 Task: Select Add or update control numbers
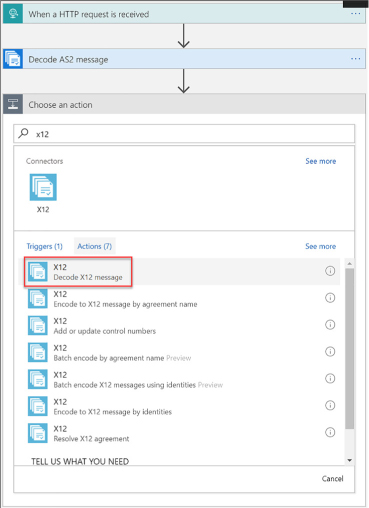179,325
